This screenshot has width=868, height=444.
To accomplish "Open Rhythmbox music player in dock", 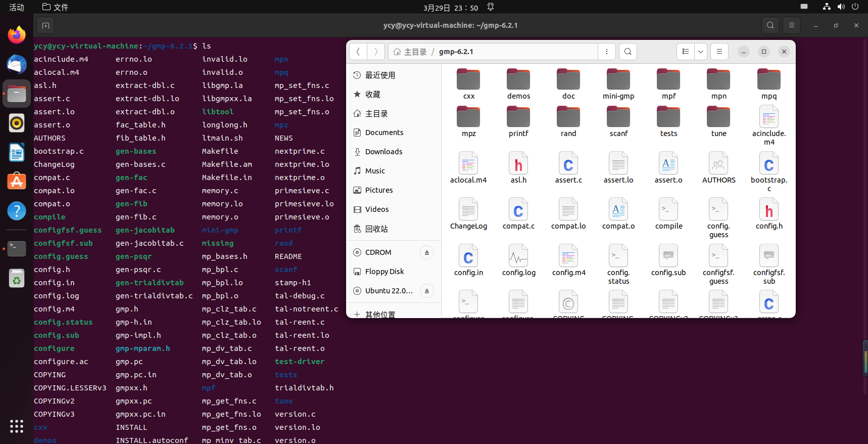I will pos(17,123).
